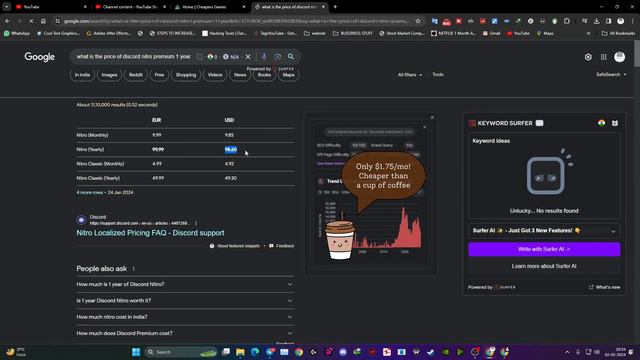Toggle the Keyword Surfer on/off switch
Image resolution: width=640 pixels, height=360 pixels.
coord(540,123)
